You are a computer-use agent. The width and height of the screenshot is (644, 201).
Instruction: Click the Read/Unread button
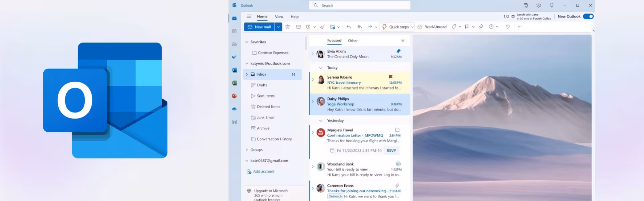pos(432,27)
